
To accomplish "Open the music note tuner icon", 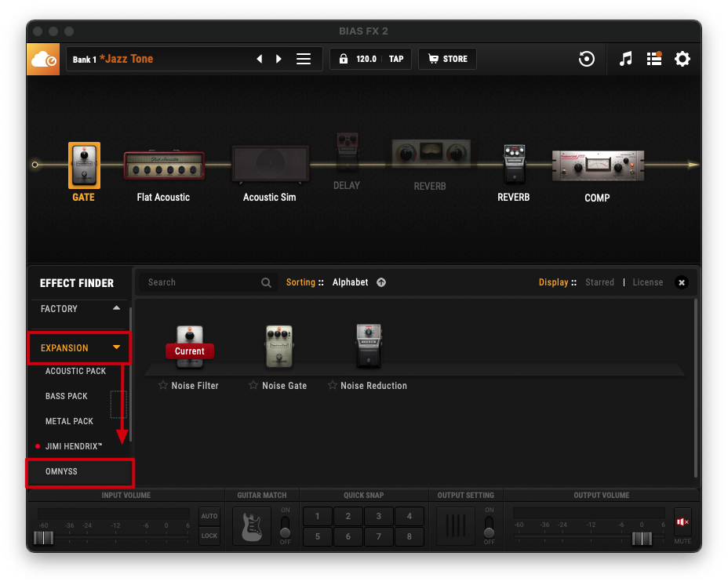I will click(x=626, y=59).
